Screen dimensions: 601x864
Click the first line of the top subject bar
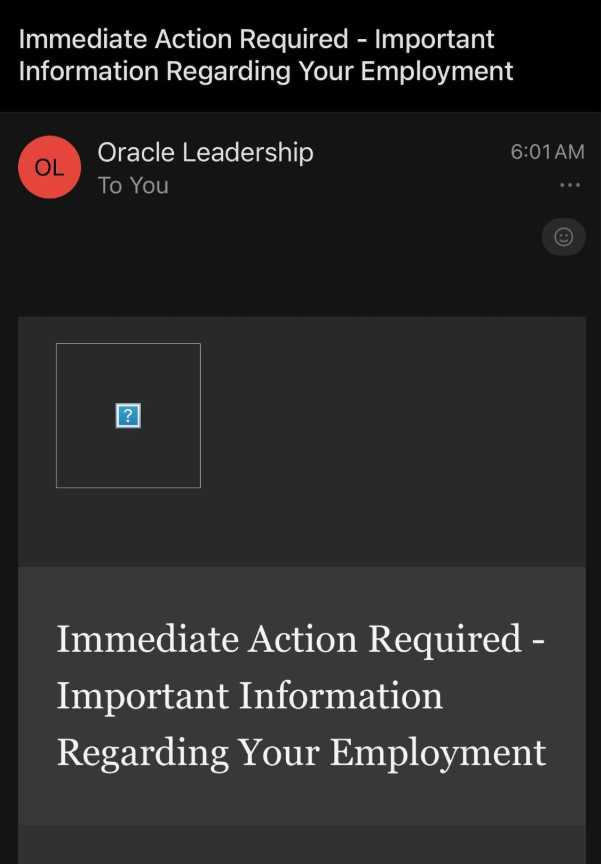point(256,40)
